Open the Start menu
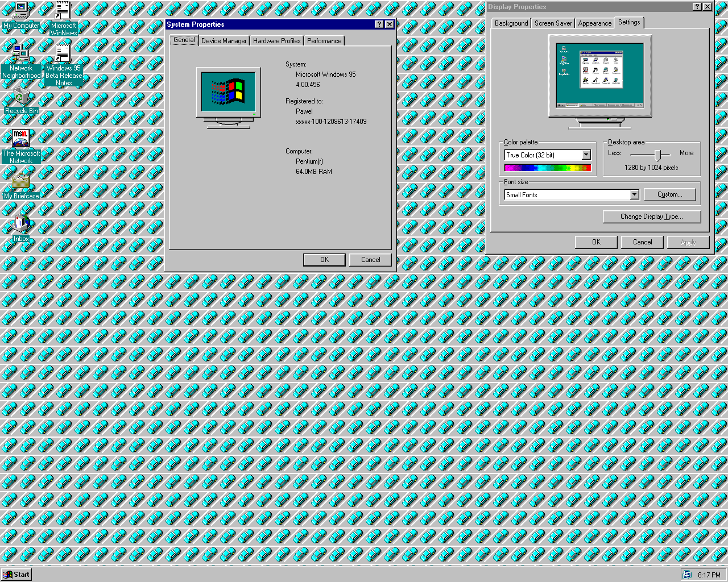This screenshot has height=582, width=728. pos(16,575)
